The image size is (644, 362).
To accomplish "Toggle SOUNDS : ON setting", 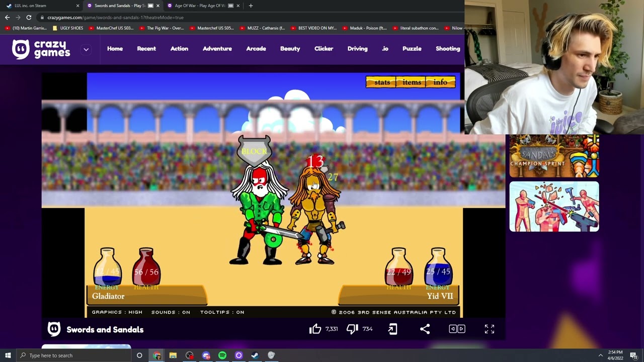I will [171, 312].
